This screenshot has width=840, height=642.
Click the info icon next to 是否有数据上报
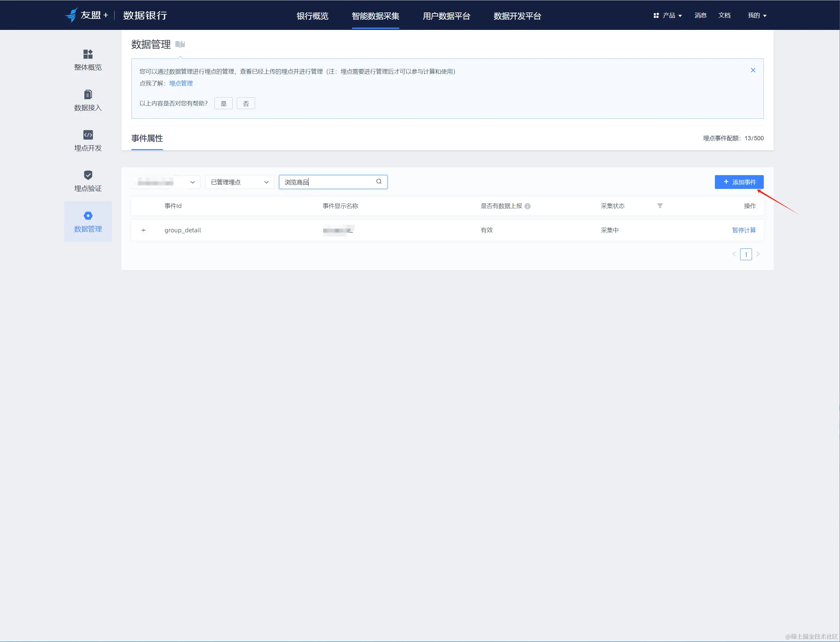pos(527,206)
